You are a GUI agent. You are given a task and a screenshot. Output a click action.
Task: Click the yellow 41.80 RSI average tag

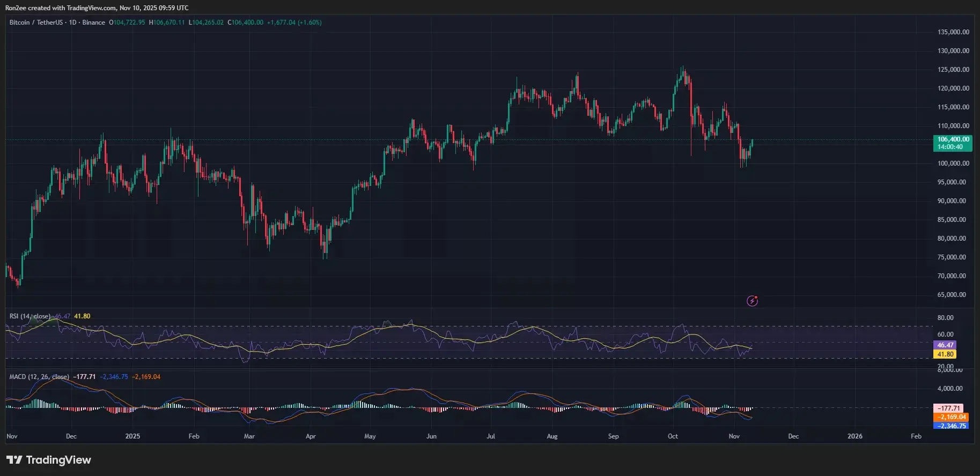(x=945, y=354)
